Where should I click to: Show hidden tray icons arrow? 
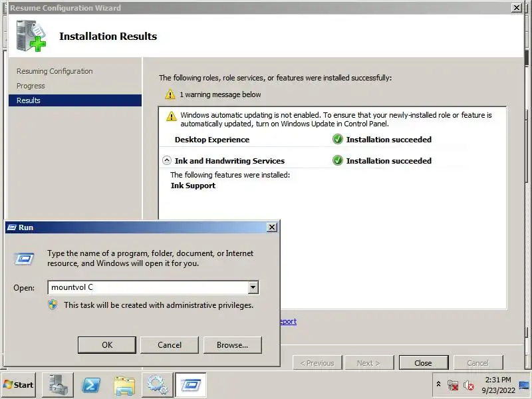438,384
